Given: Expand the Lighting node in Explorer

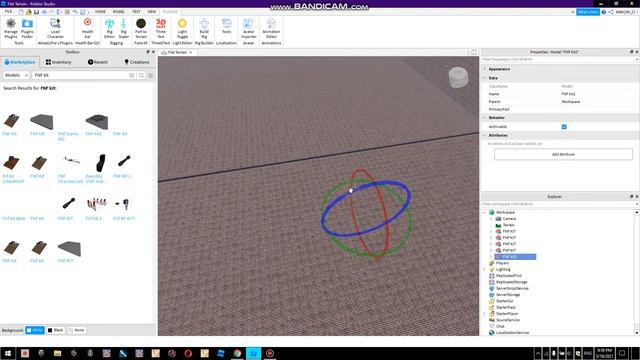Looking at the screenshot, I should 484,269.
